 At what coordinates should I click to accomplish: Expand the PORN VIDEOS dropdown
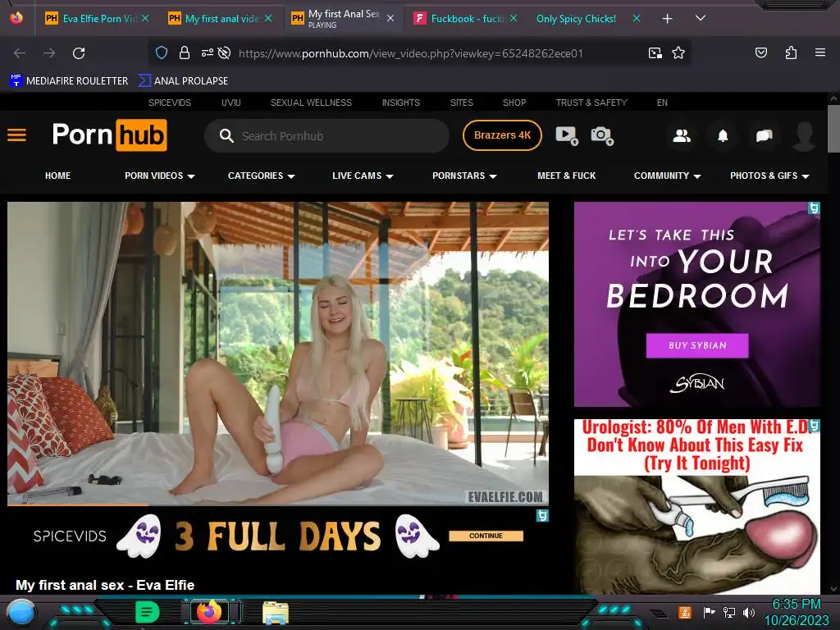[x=160, y=176]
